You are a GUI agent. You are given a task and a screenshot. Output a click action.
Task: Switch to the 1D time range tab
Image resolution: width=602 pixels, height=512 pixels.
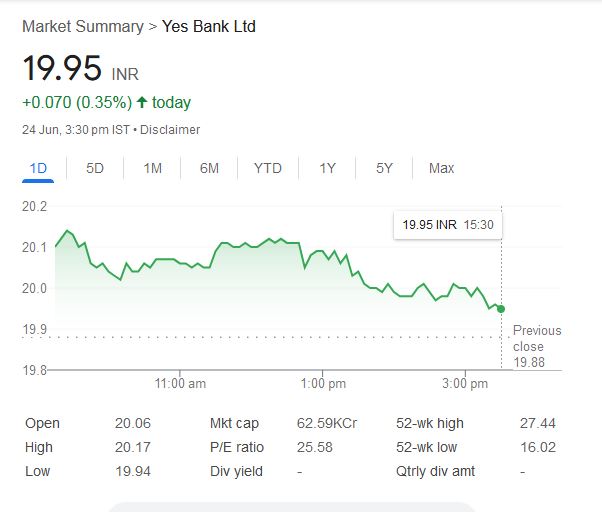pos(39,168)
